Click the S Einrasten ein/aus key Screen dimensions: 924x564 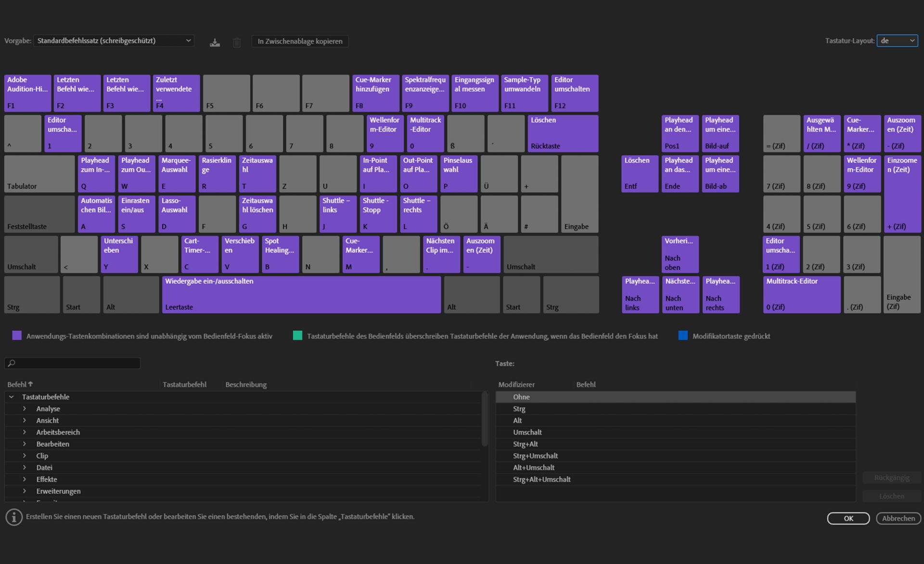pos(137,214)
